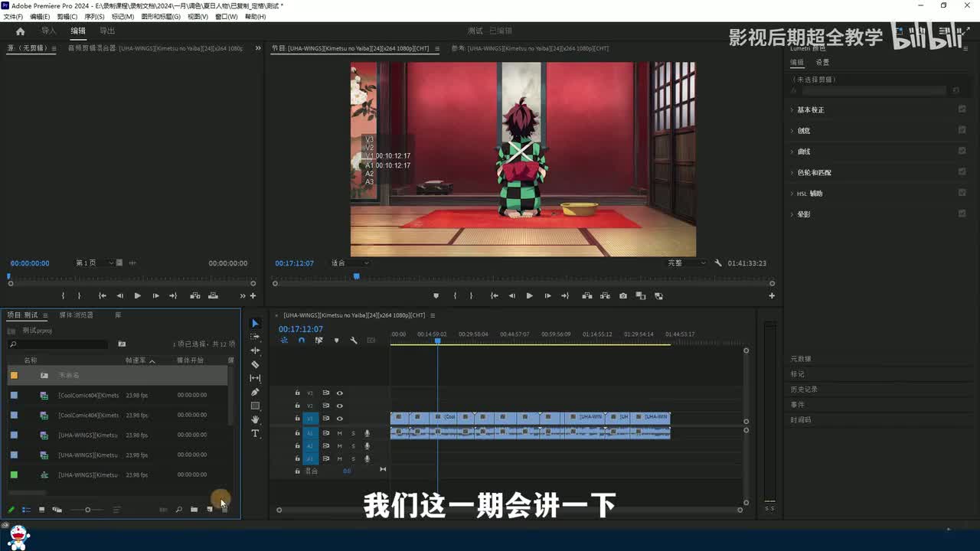
Task: Add marker in timeline header
Action: click(336, 341)
